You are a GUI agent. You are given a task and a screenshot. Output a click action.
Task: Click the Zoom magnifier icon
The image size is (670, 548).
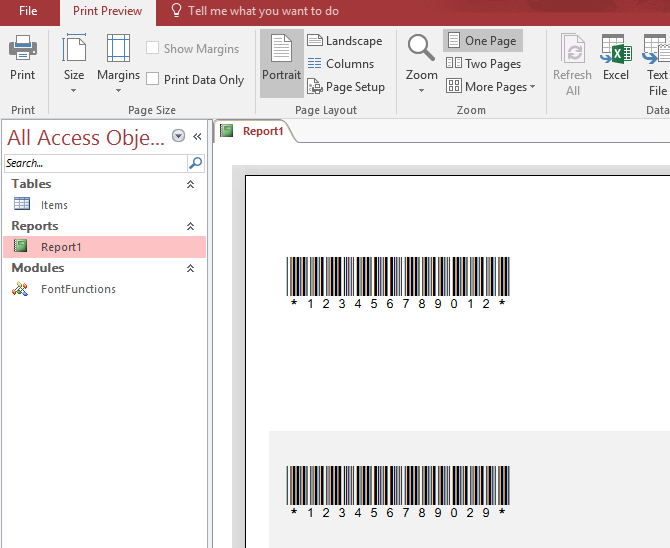pos(421,48)
